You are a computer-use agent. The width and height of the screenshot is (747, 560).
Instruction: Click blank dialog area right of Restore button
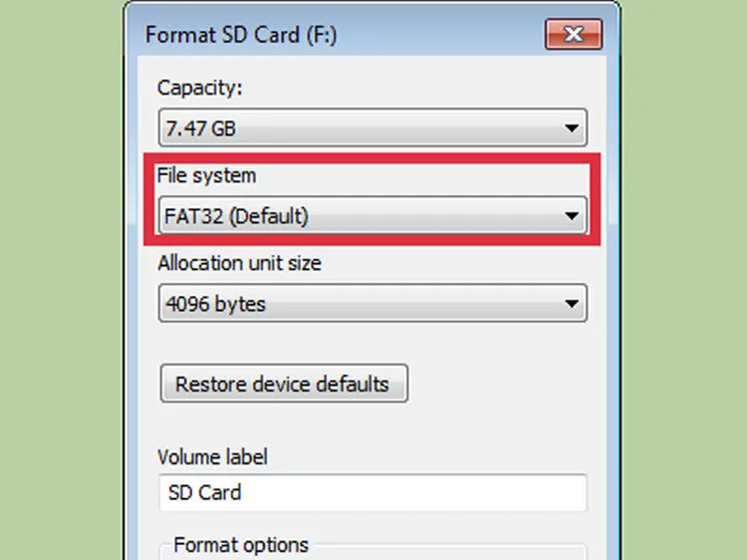(x=498, y=384)
